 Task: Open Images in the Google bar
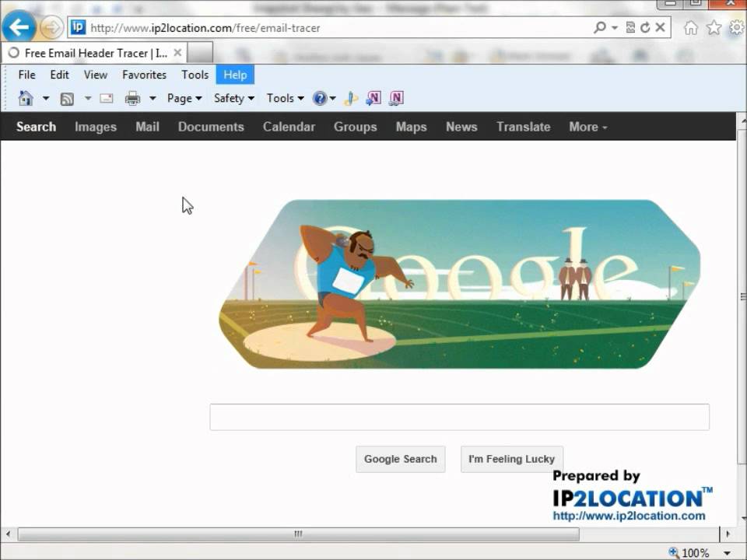point(95,127)
